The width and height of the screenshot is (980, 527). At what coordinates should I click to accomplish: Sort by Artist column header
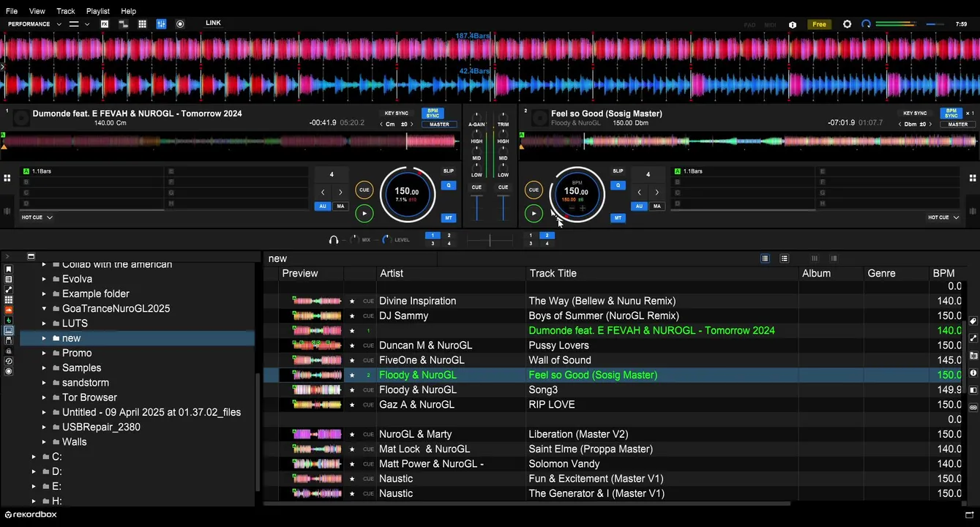click(x=392, y=273)
